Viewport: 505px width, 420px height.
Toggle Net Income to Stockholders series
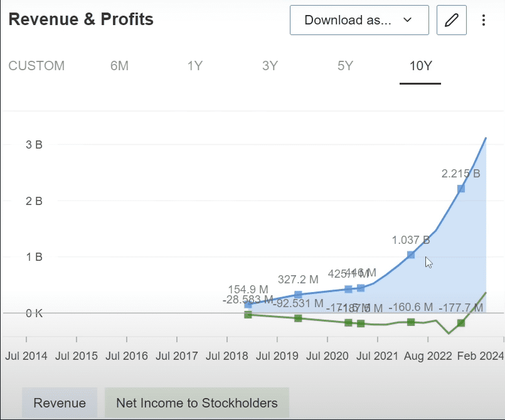[196, 403]
